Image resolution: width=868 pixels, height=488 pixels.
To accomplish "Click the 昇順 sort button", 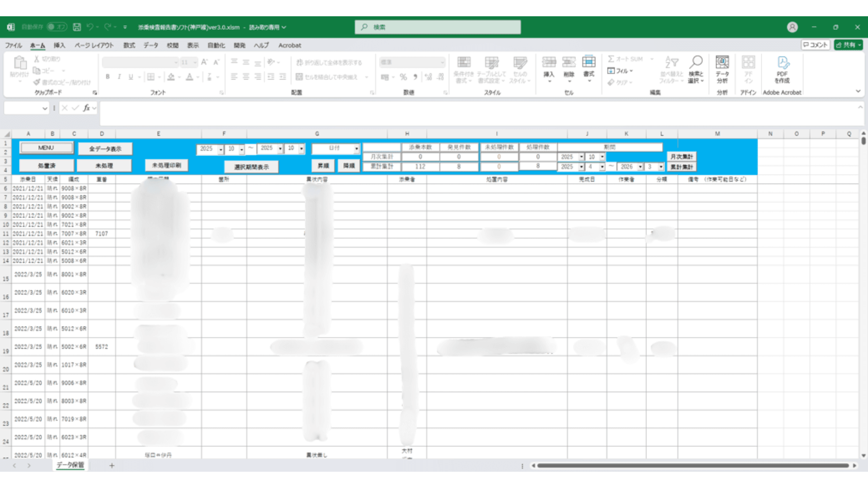I will point(323,166).
